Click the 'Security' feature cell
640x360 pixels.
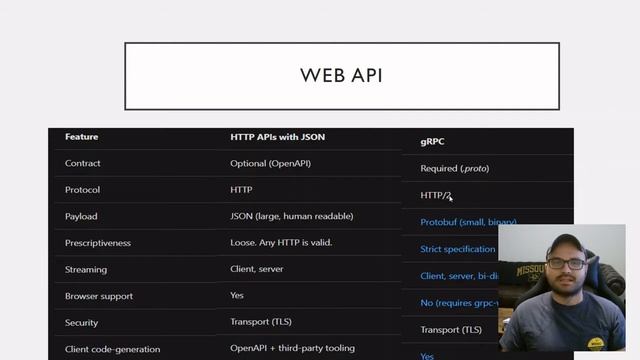point(82,323)
